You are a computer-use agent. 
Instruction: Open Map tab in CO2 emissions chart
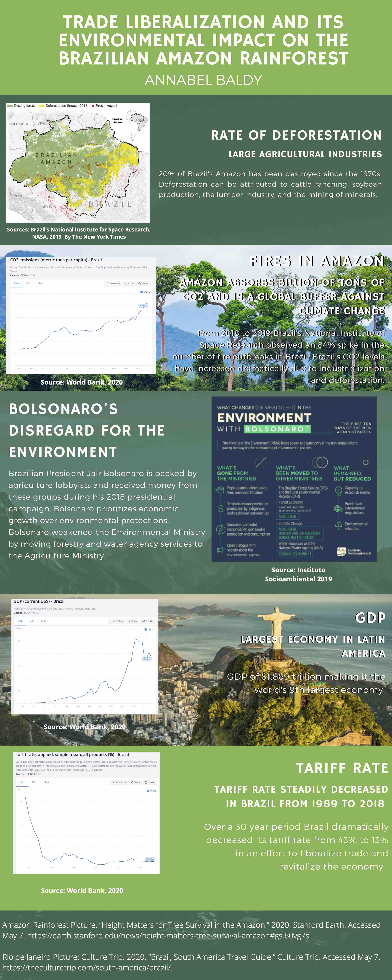point(40,283)
